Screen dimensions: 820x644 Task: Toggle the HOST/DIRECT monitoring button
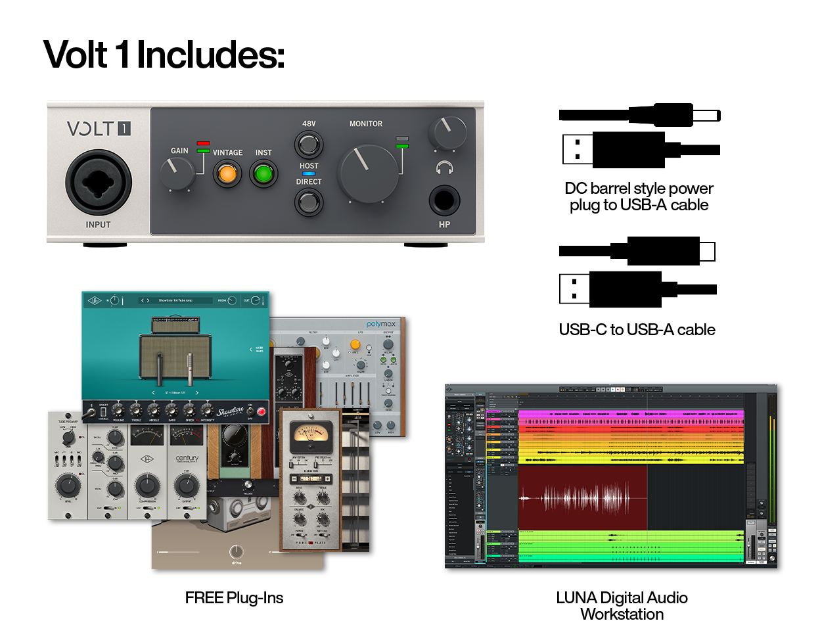coord(309,202)
